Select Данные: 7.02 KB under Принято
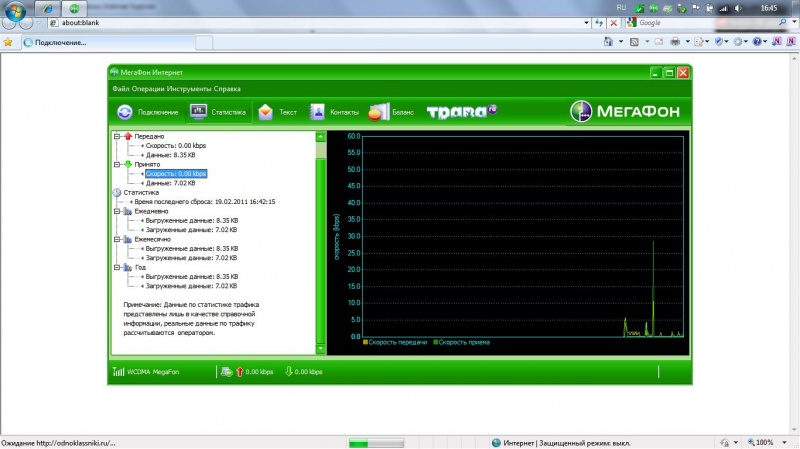The width and height of the screenshot is (800, 449). click(170, 183)
